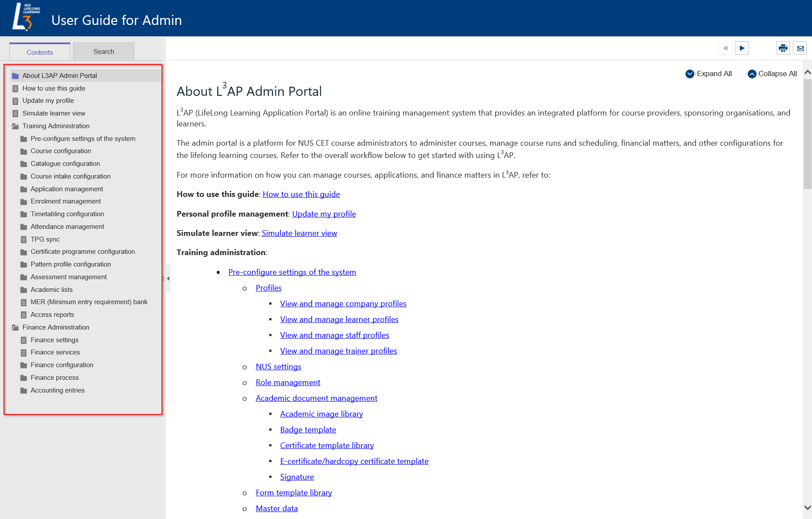This screenshot has width=812, height=519.
Task: Select the Contents tab
Action: pyautogui.click(x=40, y=52)
